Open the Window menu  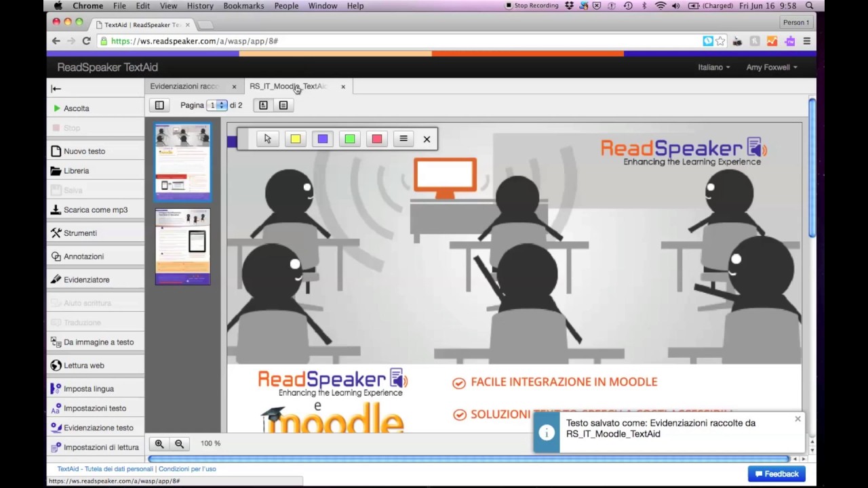point(323,5)
